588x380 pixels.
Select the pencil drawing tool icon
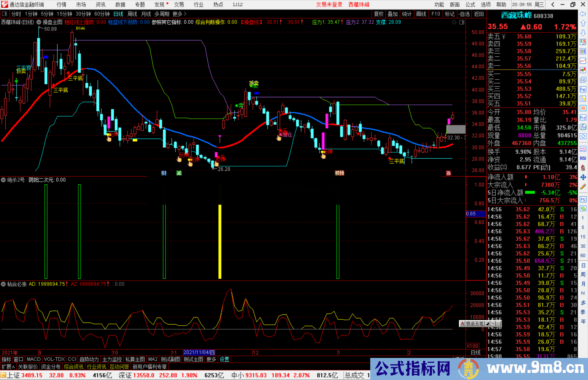[583, 187]
